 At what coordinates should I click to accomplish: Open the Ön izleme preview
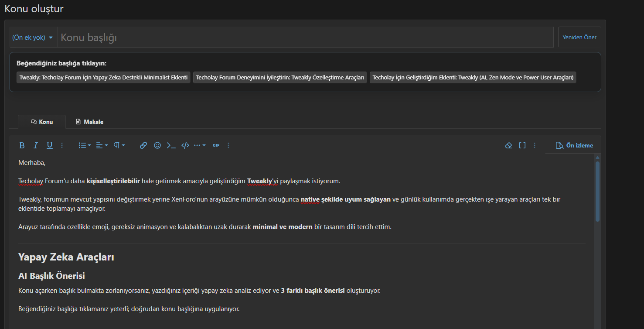[x=574, y=145]
